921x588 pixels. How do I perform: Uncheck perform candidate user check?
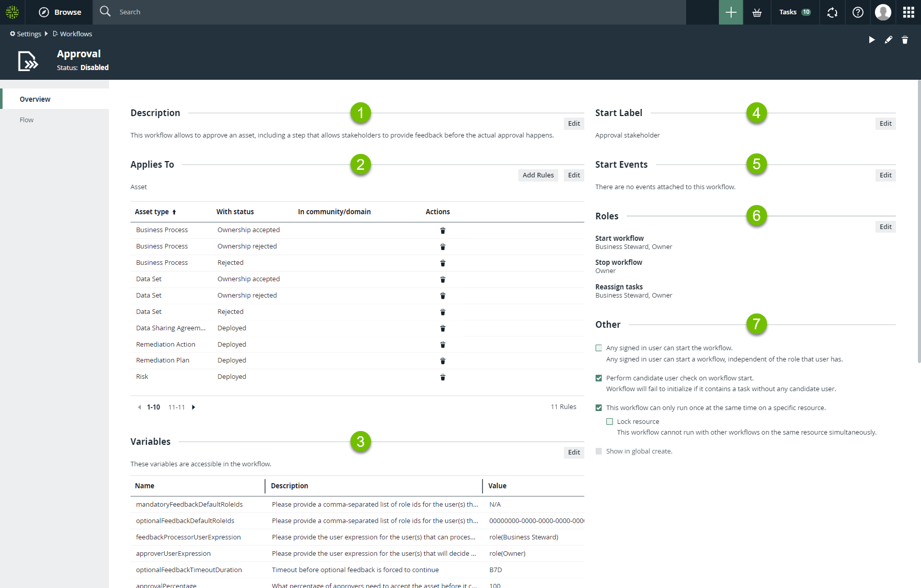[x=599, y=378]
